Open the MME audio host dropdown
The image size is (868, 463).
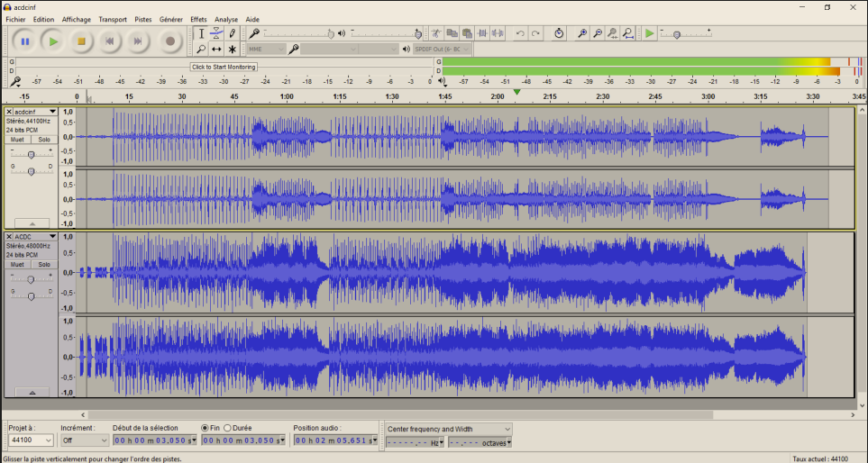pos(266,50)
